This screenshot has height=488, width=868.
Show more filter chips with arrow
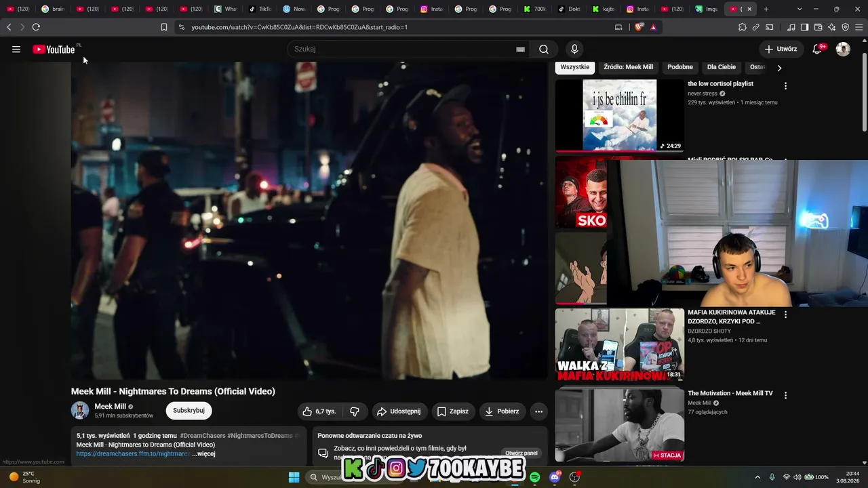point(779,68)
